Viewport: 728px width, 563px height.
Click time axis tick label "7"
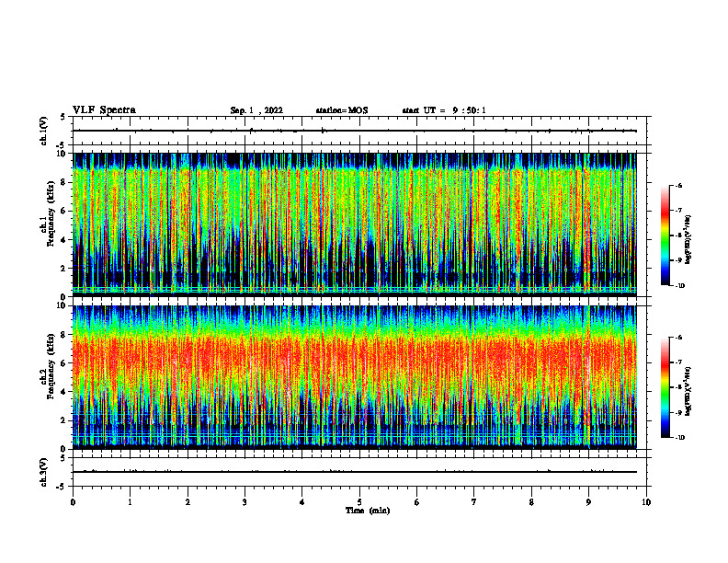click(474, 502)
